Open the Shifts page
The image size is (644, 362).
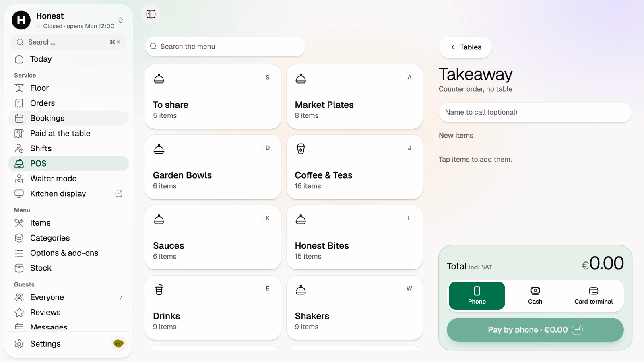tap(68, 148)
